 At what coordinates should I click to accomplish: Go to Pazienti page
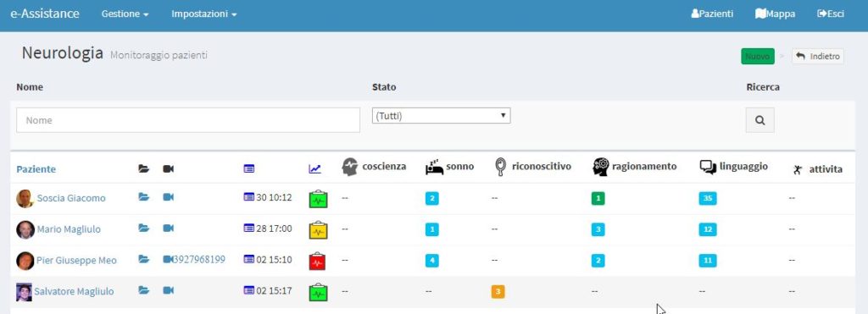[x=712, y=14]
